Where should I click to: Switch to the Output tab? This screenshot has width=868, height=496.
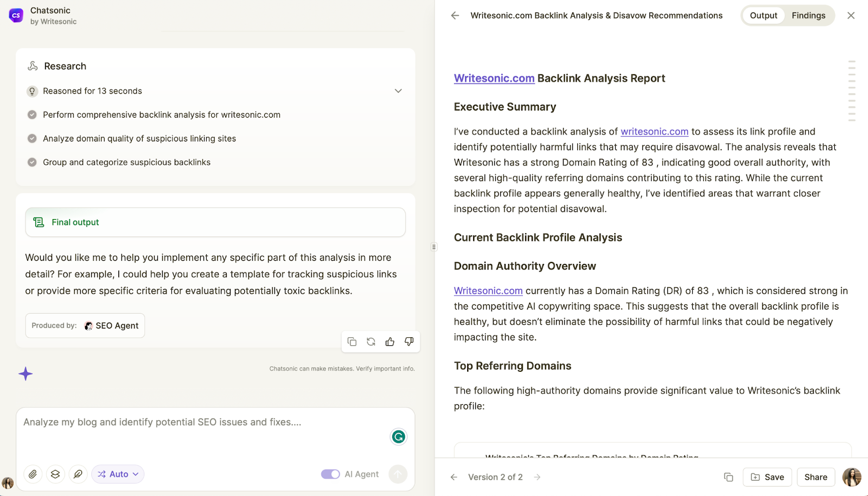tap(763, 16)
